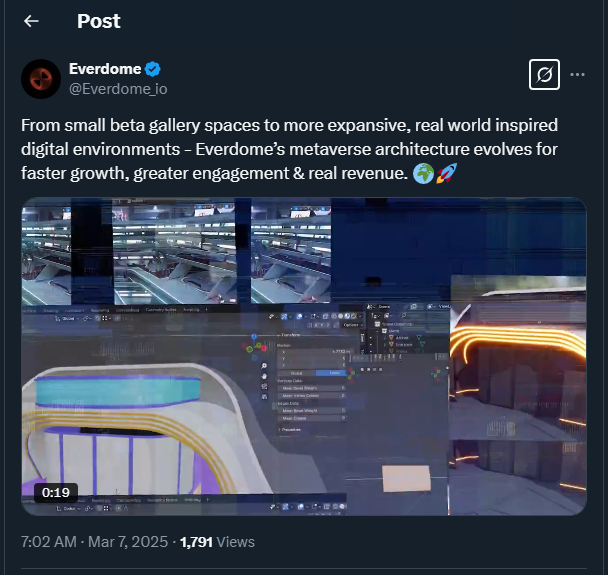Open the Everdome display name link
Image resolution: width=608 pixels, height=575 pixels.
point(105,69)
